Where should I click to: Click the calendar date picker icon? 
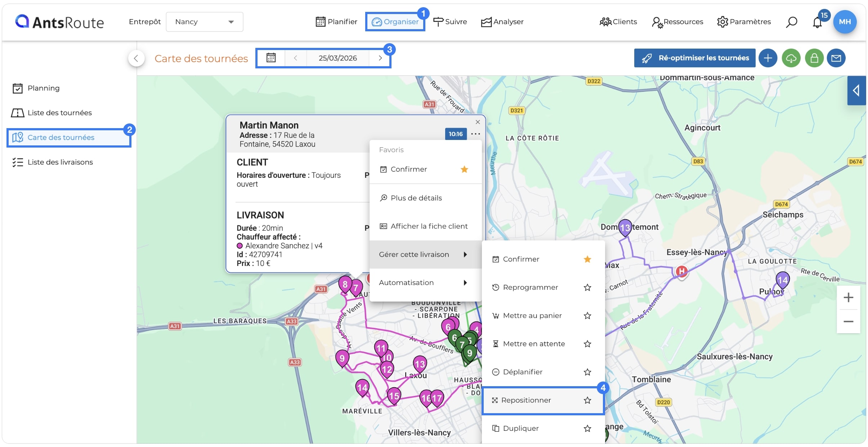tap(271, 58)
